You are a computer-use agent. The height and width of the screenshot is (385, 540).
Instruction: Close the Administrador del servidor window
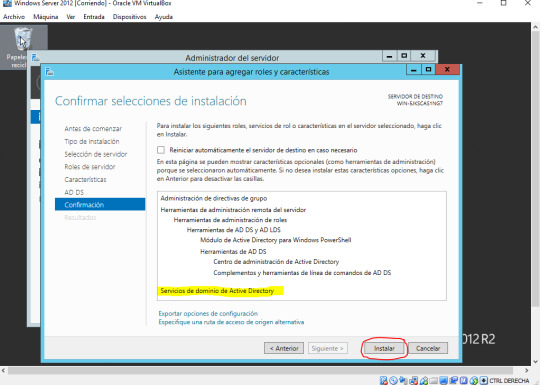(423, 56)
